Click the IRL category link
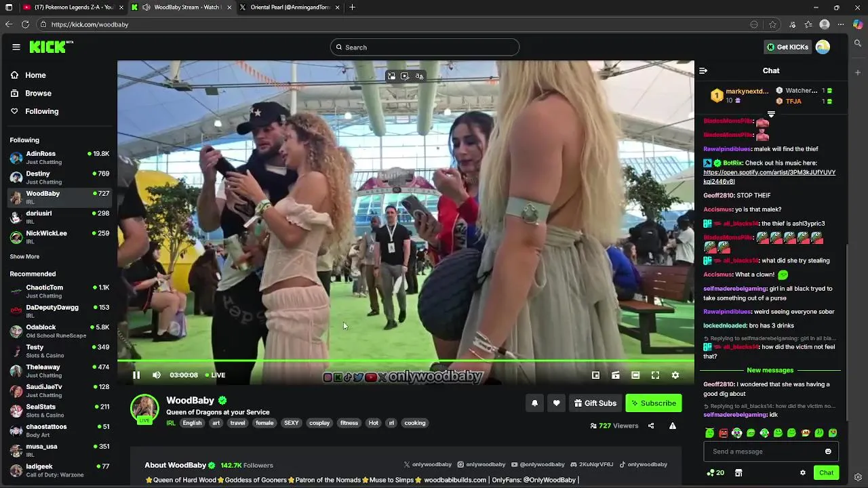Screen dimensions: 868x488 point(171,423)
